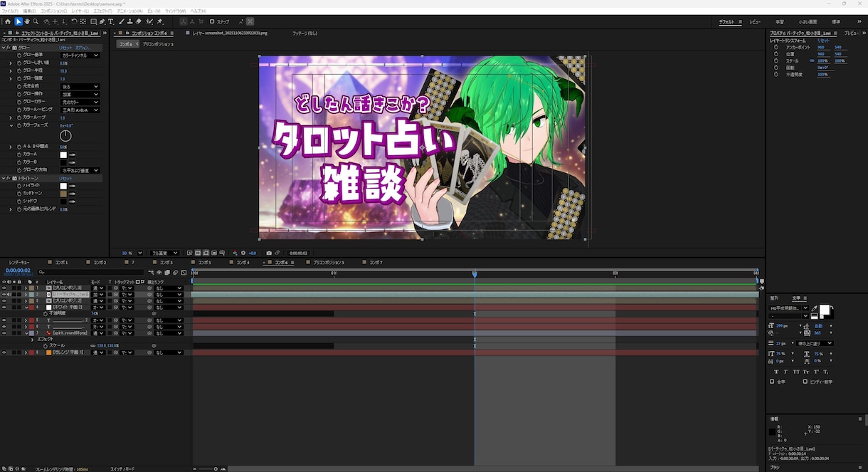This screenshot has width=868, height=472.
Task: Click the stopwatch next to グロー半径
Action: coord(19,70)
